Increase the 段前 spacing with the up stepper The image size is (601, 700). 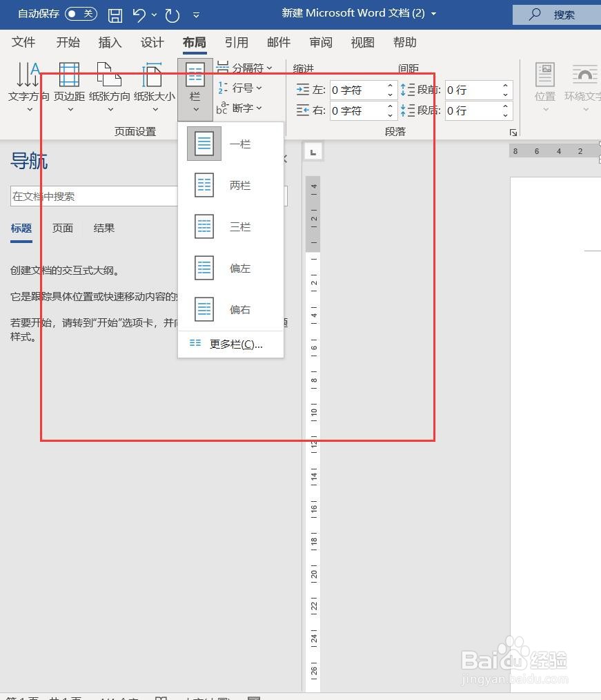(505, 86)
